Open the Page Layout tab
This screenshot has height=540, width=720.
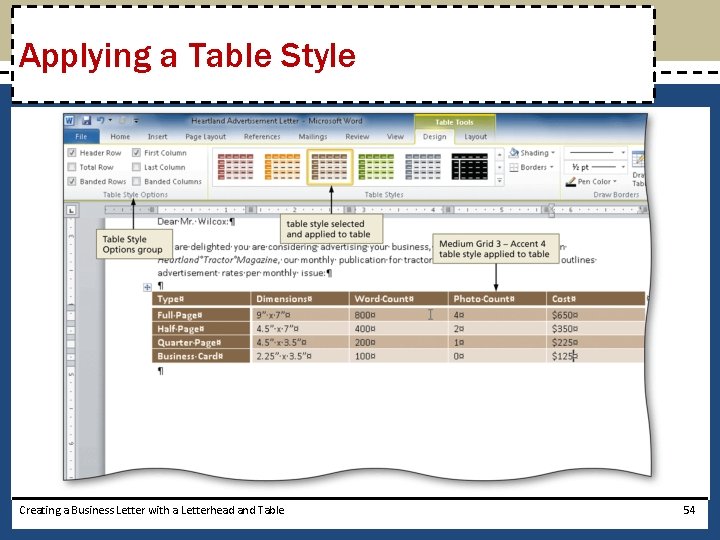[x=205, y=136]
